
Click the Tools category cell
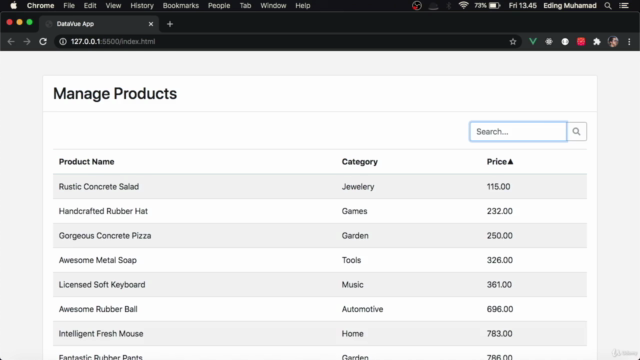click(x=351, y=260)
